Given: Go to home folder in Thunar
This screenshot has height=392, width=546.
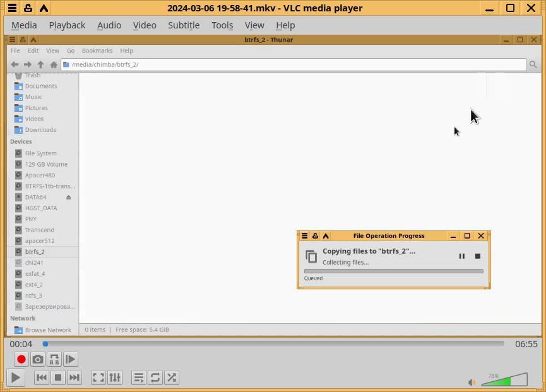Looking at the screenshot, I should coord(54,64).
